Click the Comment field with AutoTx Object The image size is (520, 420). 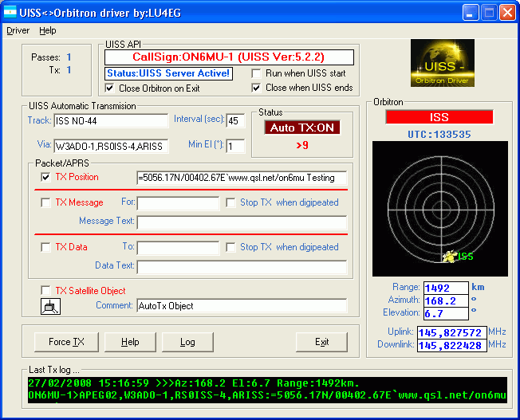pos(242,305)
